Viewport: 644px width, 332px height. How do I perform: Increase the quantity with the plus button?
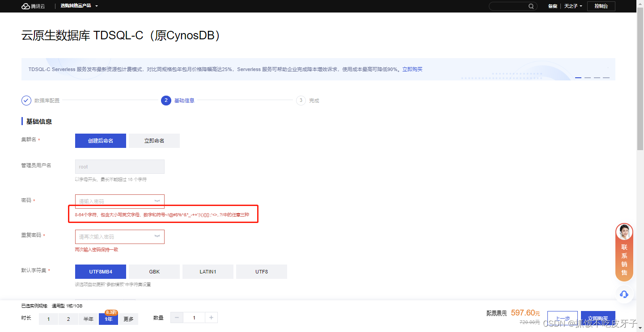(211, 318)
